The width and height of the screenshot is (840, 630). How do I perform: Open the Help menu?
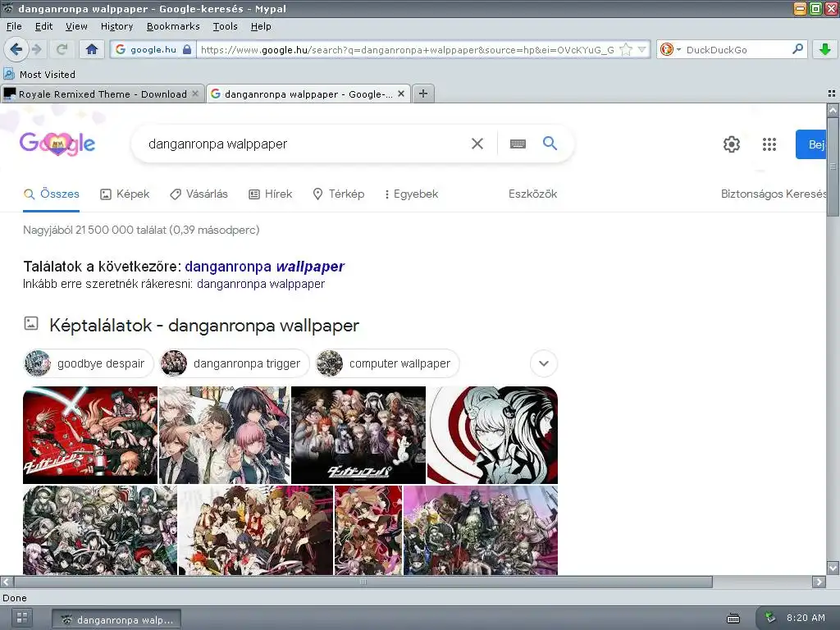pyautogui.click(x=261, y=26)
